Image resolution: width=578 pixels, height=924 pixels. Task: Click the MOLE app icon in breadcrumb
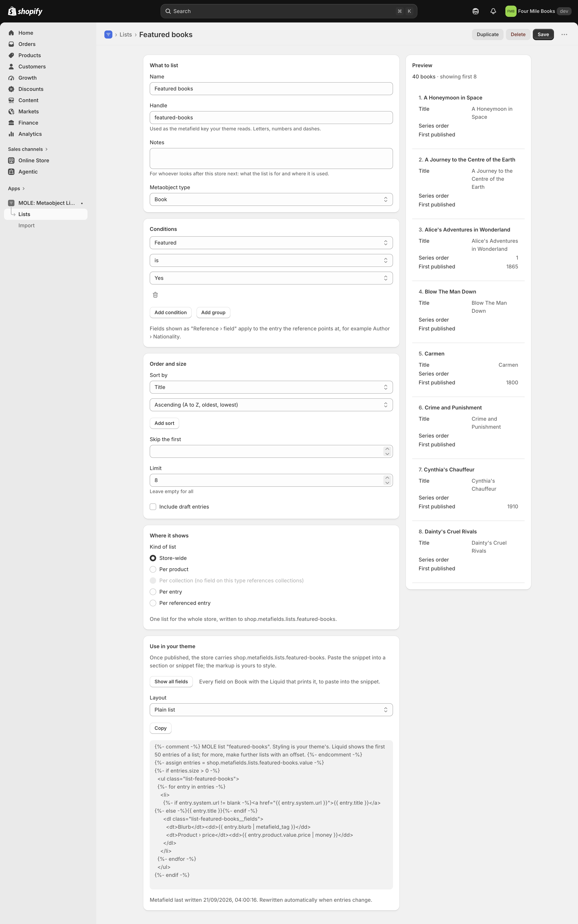[108, 34]
